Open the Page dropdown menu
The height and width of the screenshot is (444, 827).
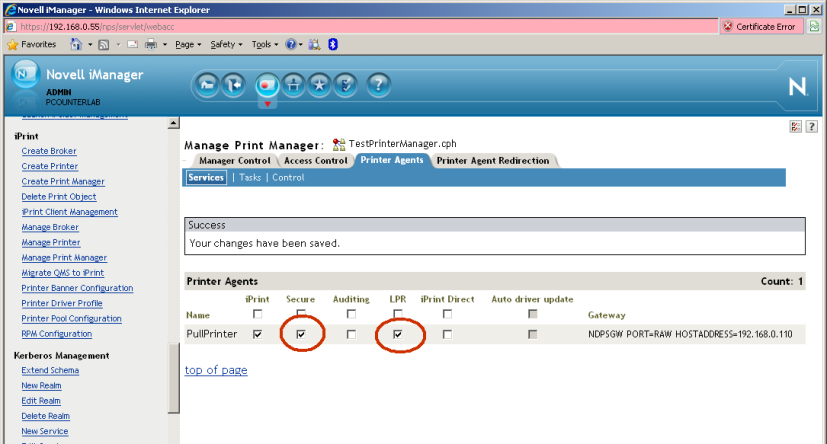[188, 44]
